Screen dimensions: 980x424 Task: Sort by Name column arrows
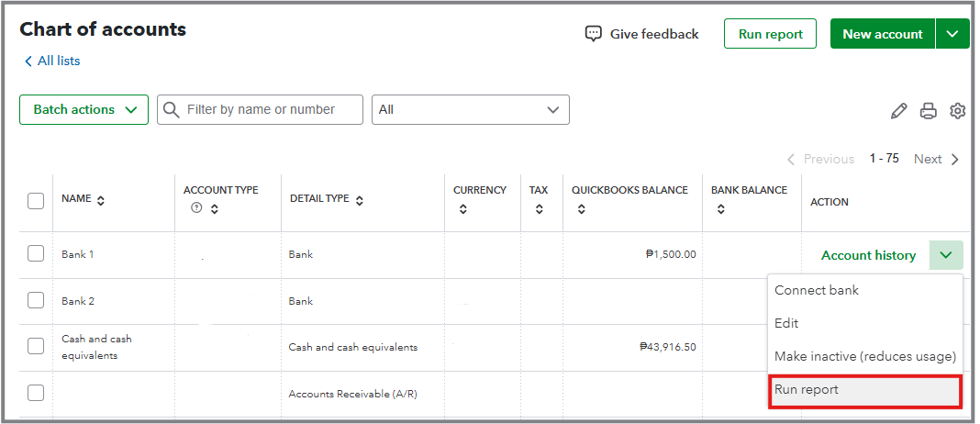pos(100,200)
